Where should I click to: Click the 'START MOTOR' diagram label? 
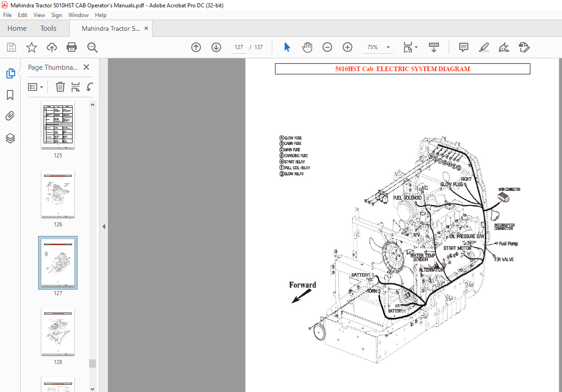coord(457,248)
